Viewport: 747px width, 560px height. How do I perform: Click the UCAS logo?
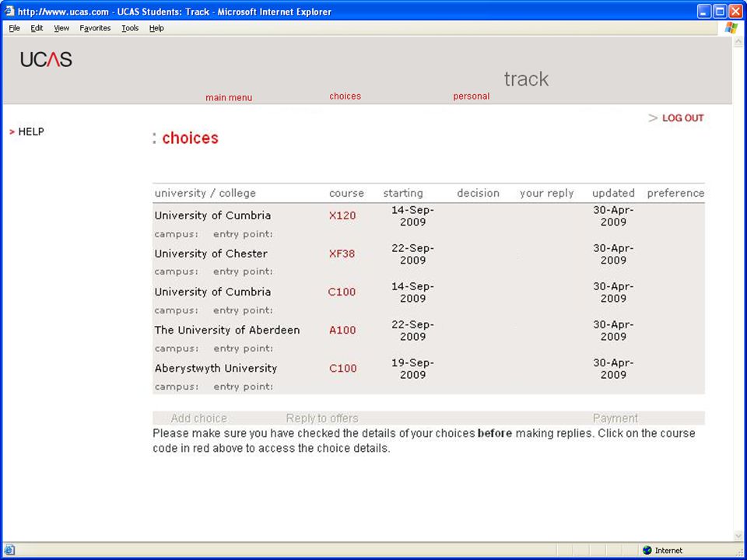[x=46, y=60]
